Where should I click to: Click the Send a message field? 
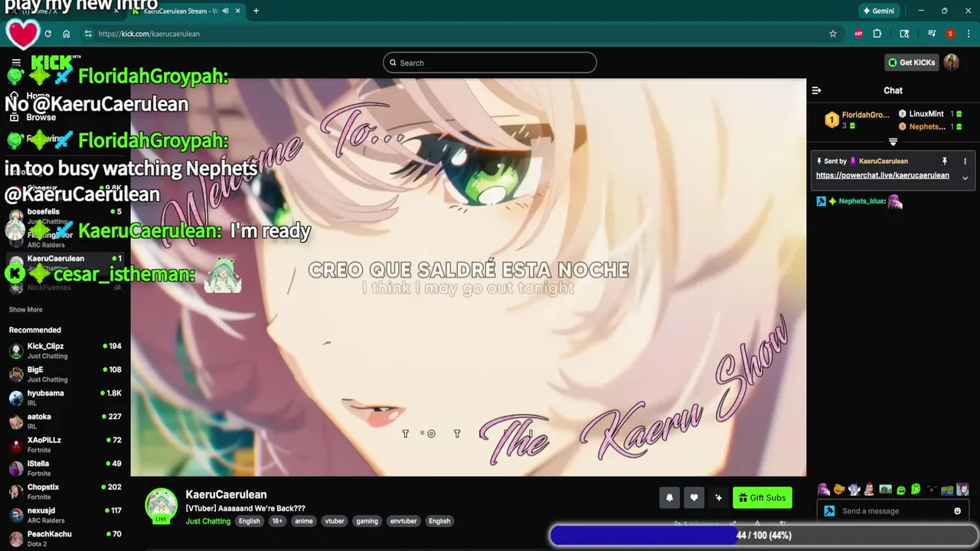892,511
